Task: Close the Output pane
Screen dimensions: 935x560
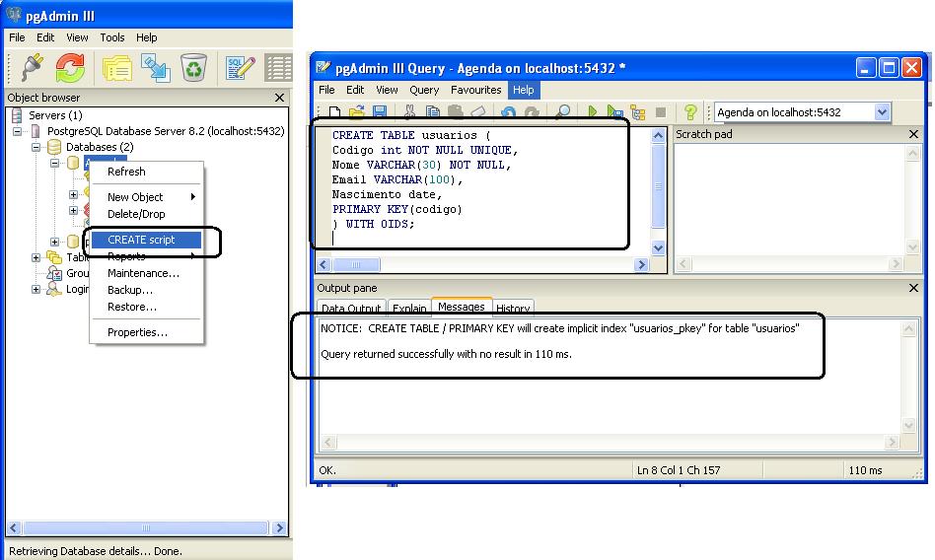Action: (x=913, y=288)
